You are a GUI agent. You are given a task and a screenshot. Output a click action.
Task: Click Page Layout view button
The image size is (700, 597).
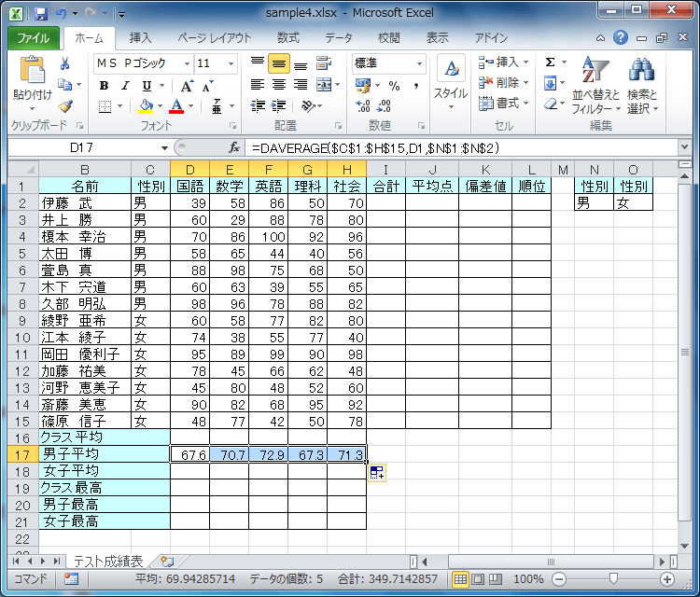tap(478, 579)
